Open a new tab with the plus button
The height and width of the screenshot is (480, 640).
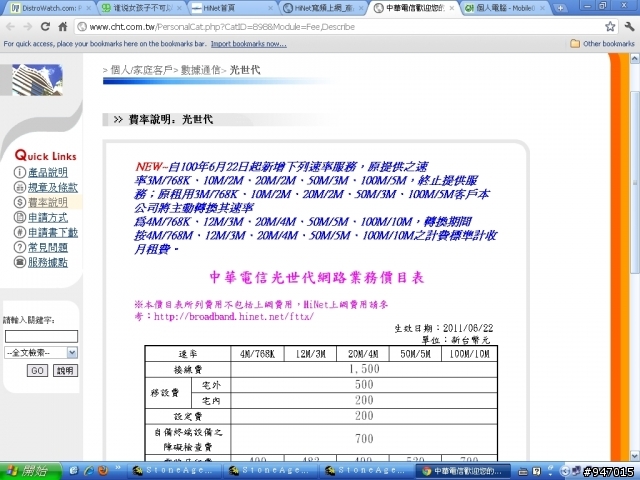[x=560, y=8]
